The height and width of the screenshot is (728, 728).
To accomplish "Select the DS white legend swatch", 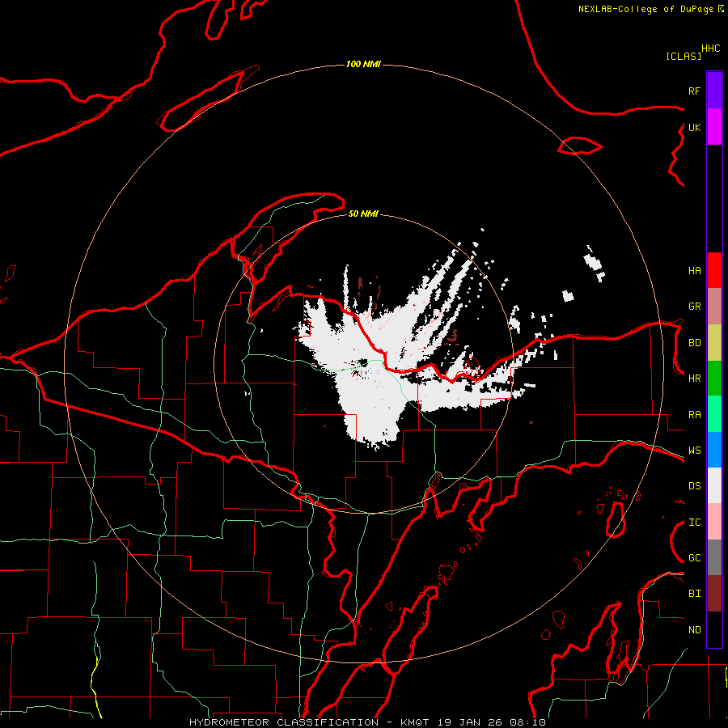I will coord(714,485).
